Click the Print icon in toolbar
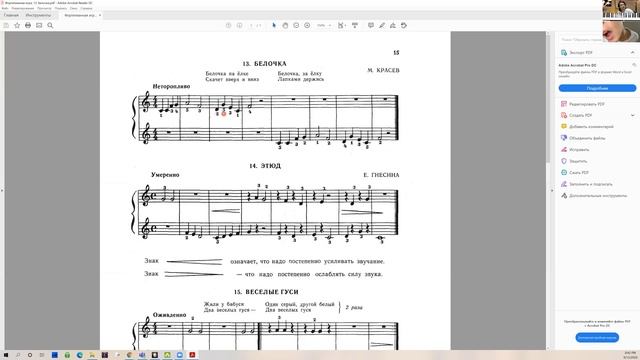Screen dimensions: 640x360 pyautogui.click(x=28, y=25)
